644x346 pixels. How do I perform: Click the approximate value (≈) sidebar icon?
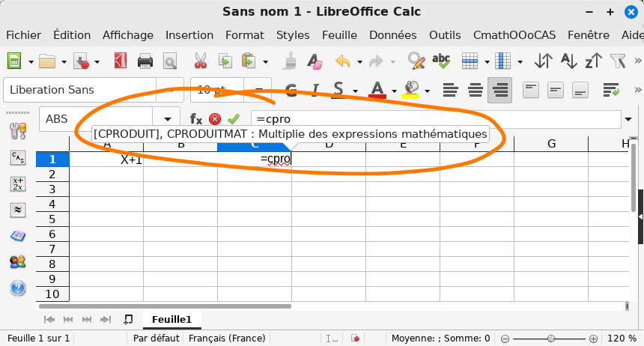coord(17,210)
